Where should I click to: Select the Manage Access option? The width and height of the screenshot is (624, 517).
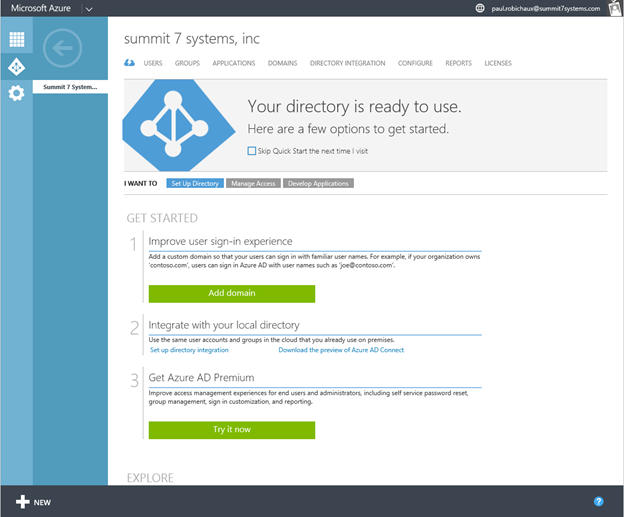(253, 183)
